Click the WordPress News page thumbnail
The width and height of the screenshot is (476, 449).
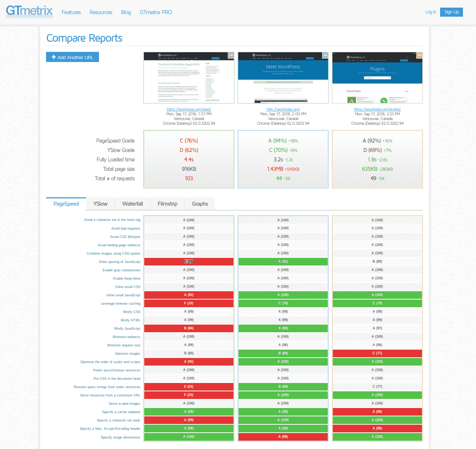click(189, 78)
